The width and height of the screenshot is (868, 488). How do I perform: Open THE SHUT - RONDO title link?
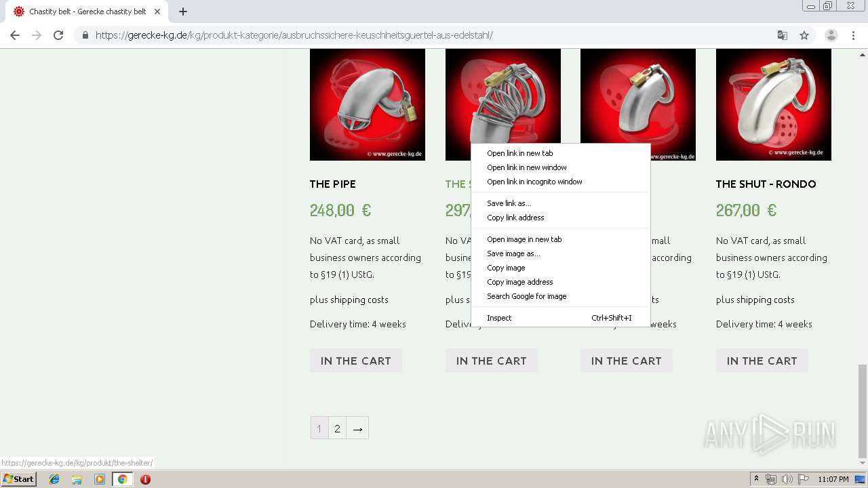click(x=766, y=184)
